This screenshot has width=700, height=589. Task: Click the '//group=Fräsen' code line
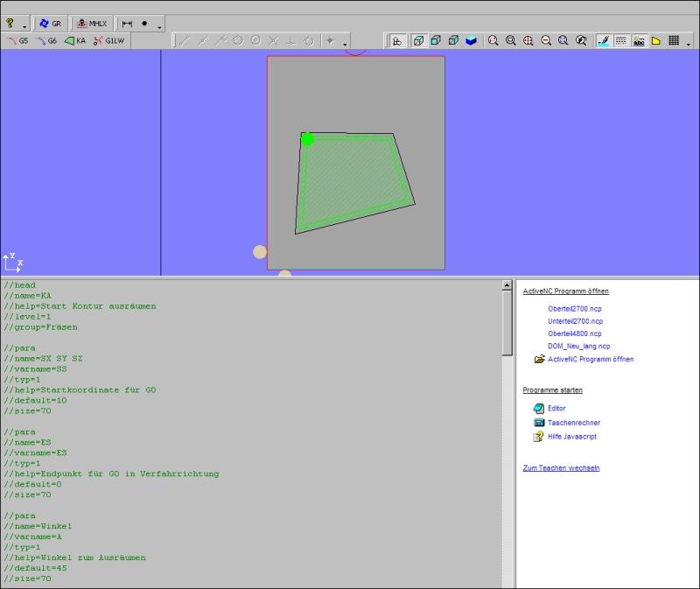pos(40,326)
